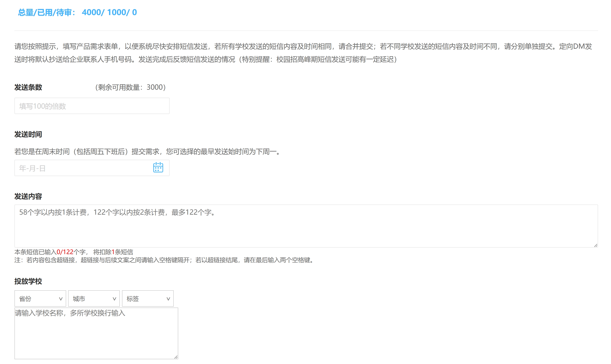Click the 0/122 character counter
The height and width of the screenshot is (364, 611).
pos(65,252)
